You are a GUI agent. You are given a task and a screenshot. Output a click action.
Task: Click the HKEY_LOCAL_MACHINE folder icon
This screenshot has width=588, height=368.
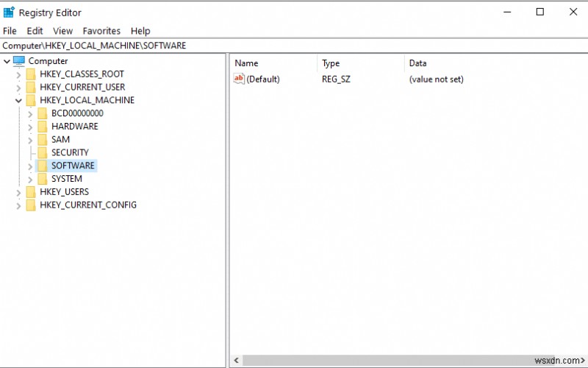[31, 101]
